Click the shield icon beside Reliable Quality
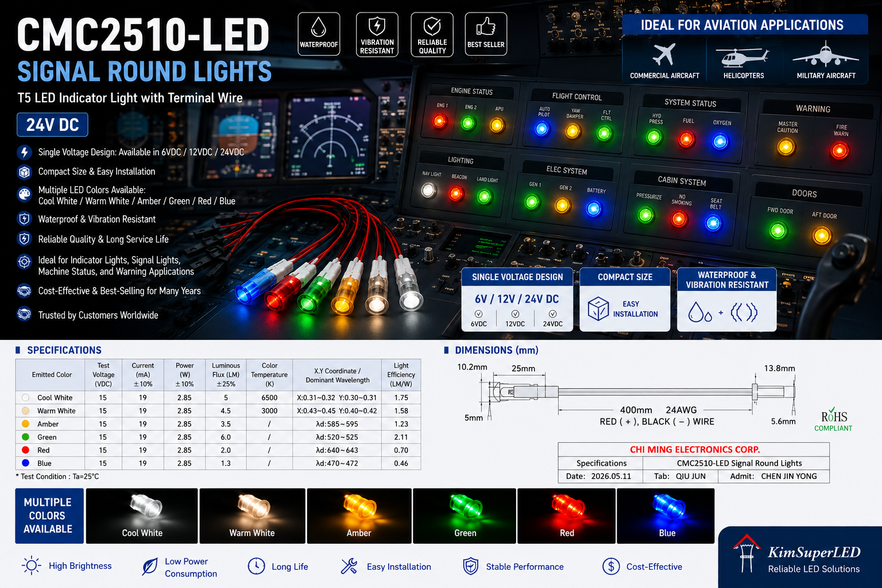 [24, 239]
